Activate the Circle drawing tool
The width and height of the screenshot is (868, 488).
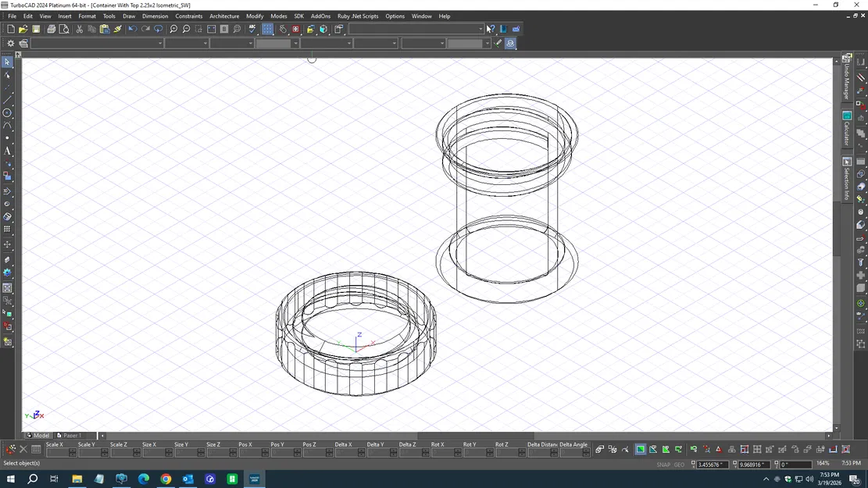(7, 113)
